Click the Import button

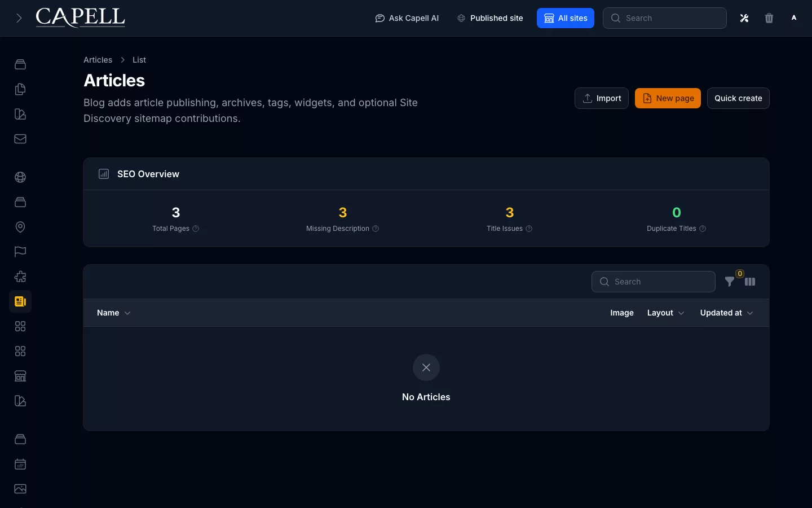[x=602, y=98]
